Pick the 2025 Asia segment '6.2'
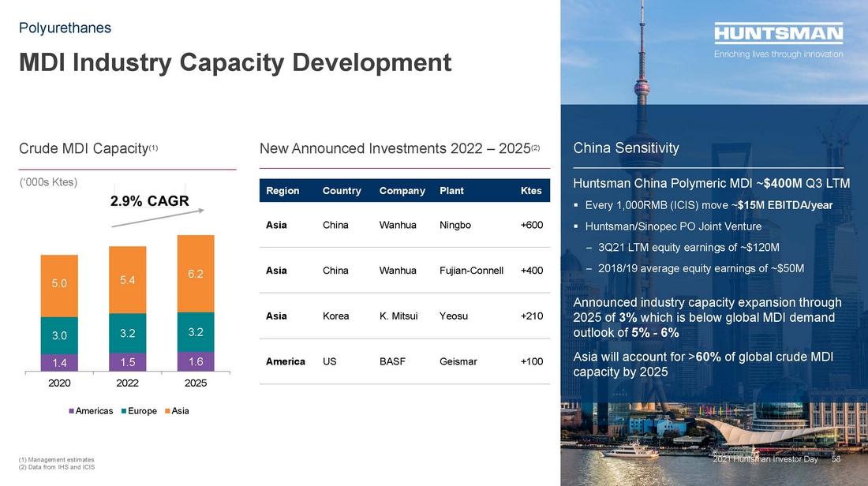 (196, 274)
